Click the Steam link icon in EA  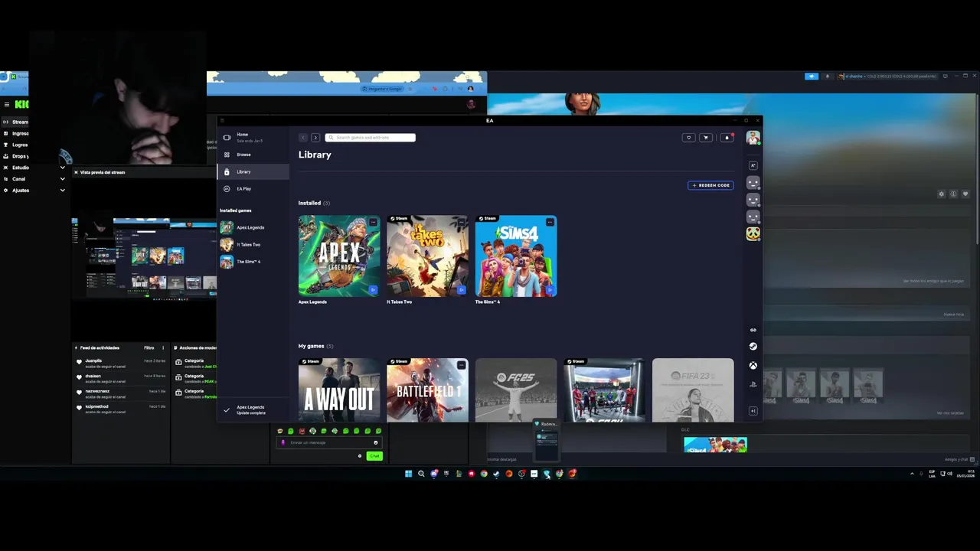753,347
